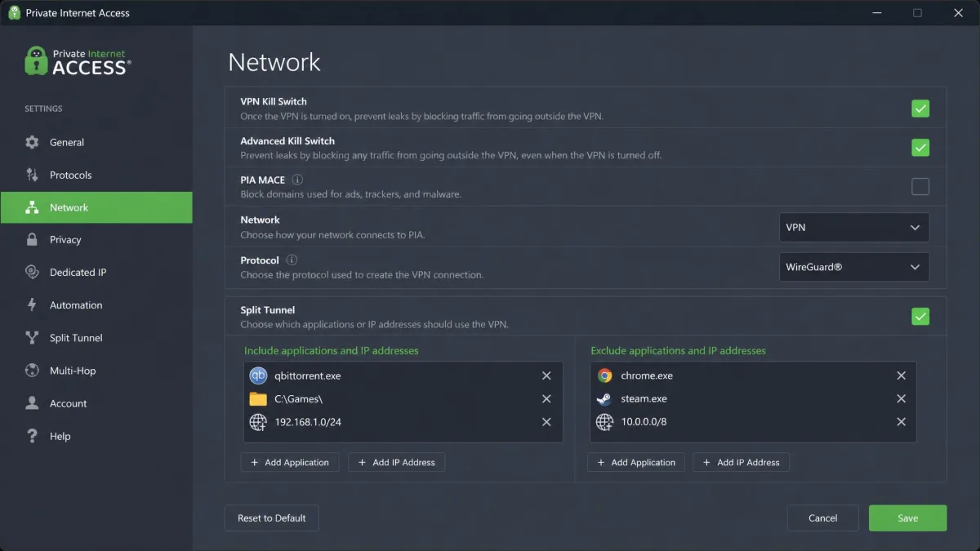This screenshot has width=980, height=551.
Task: Click the Help question mark icon
Action: pos(32,436)
